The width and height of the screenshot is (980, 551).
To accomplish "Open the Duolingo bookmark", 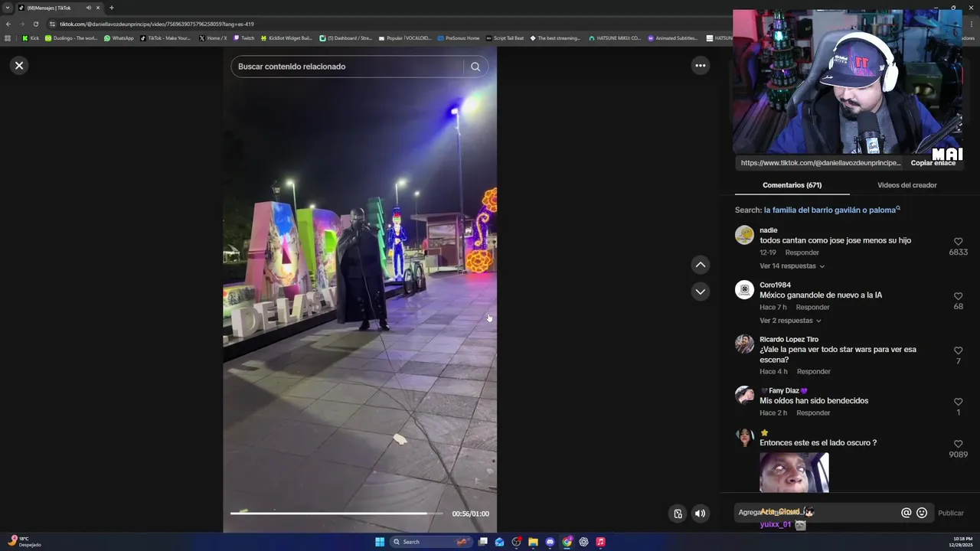I will click(x=71, y=38).
